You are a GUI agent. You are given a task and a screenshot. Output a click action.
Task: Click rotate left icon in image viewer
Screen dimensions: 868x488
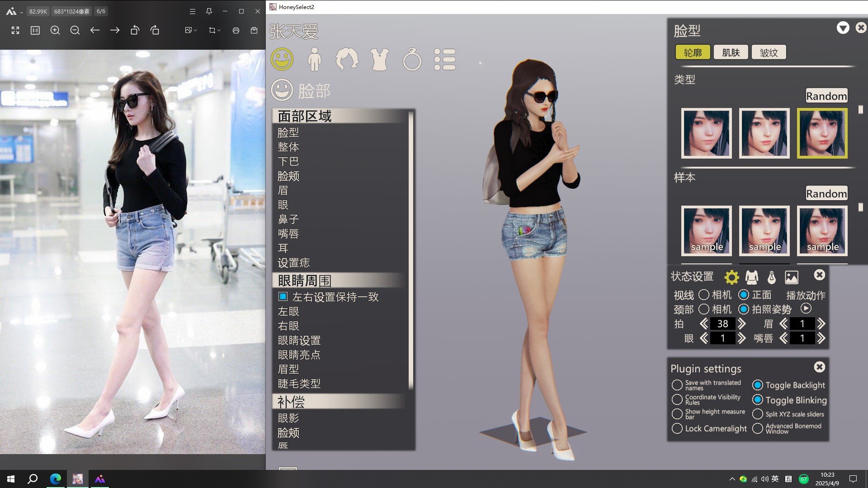click(135, 30)
